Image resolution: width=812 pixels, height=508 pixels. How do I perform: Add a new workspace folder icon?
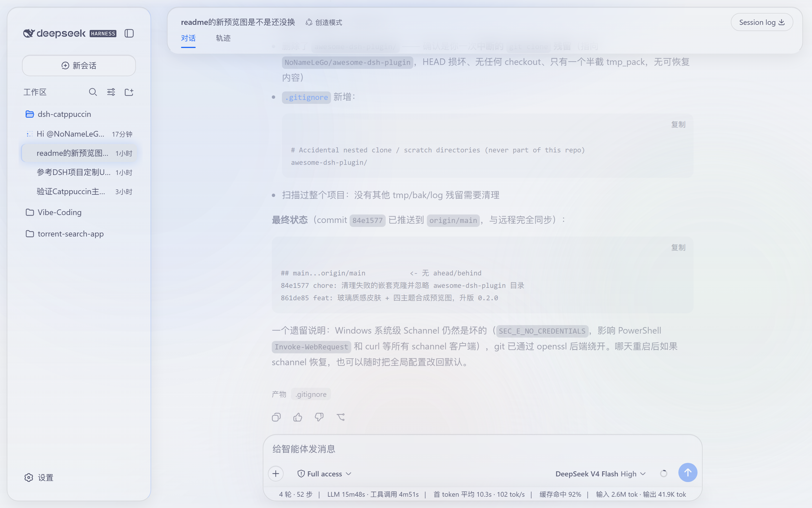[x=129, y=92]
